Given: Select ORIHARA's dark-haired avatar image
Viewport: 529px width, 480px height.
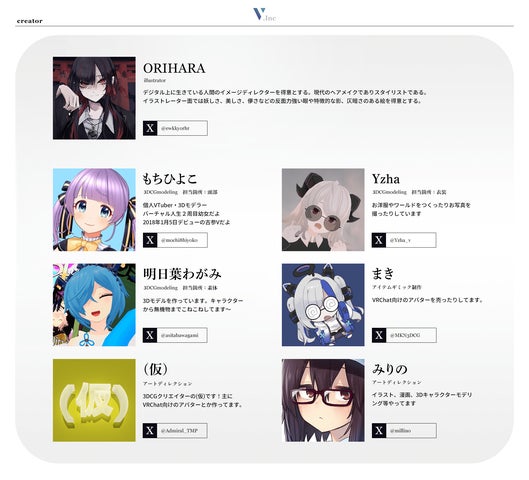Looking at the screenshot, I should coord(94,98).
